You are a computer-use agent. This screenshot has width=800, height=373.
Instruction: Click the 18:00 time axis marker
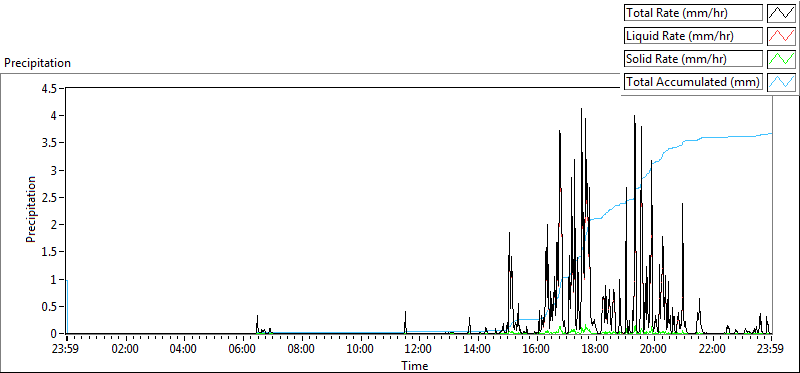[595, 350]
